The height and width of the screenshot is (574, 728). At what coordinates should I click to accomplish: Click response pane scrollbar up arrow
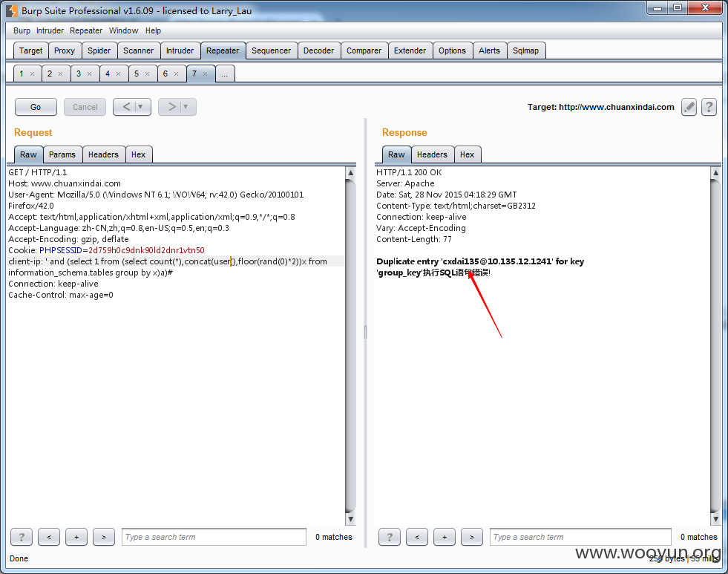pos(715,172)
